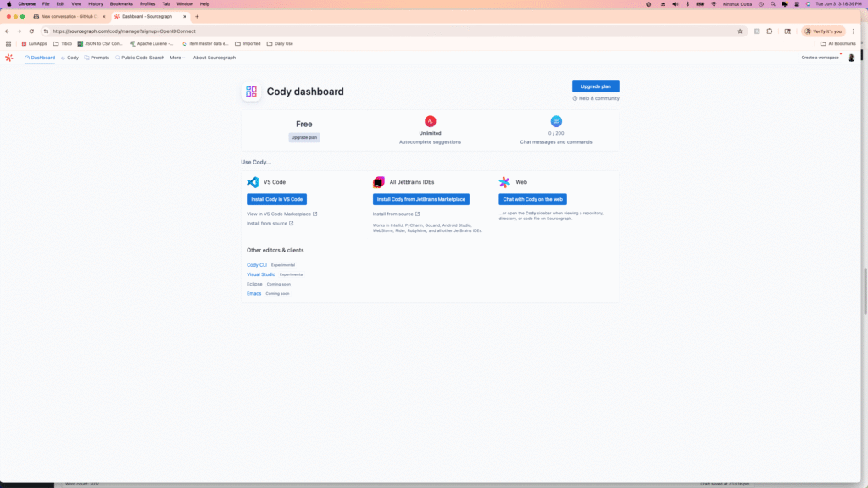
Task: Open the Cody dashboard grid icon
Action: click(x=251, y=91)
